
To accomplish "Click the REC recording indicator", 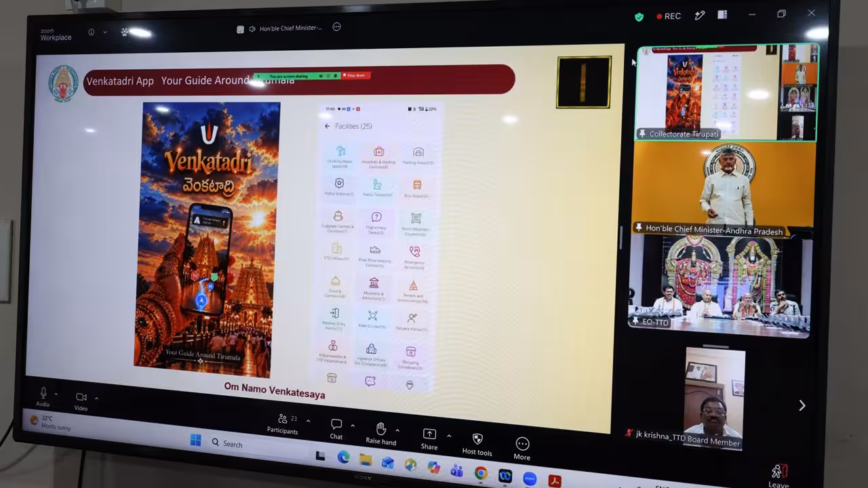I will coord(669,16).
